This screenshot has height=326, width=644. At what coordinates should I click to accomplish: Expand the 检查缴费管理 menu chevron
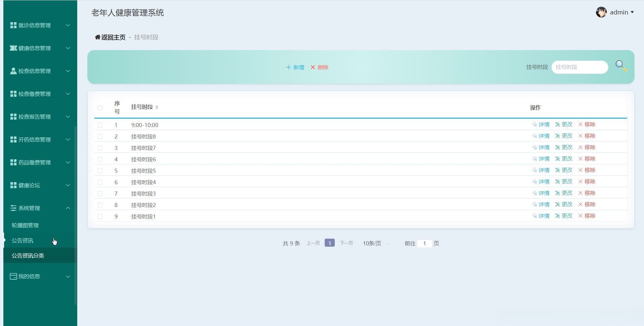[68, 94]
